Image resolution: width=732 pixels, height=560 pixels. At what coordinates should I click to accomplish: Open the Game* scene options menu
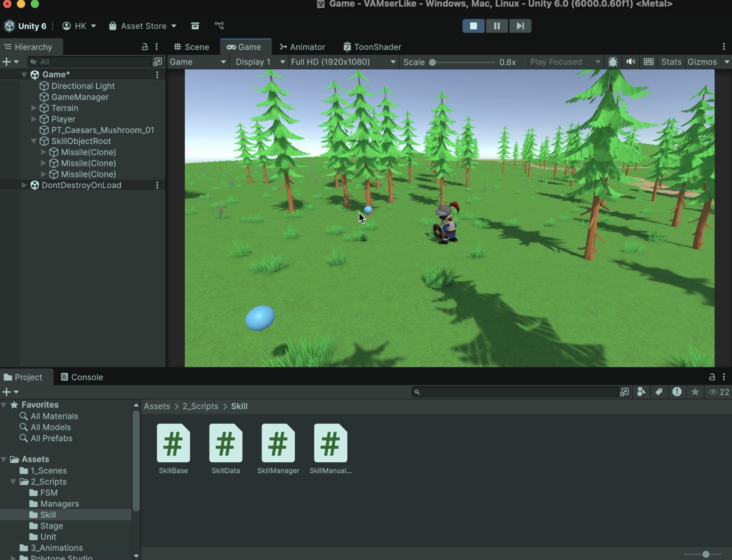click(157, 75)
